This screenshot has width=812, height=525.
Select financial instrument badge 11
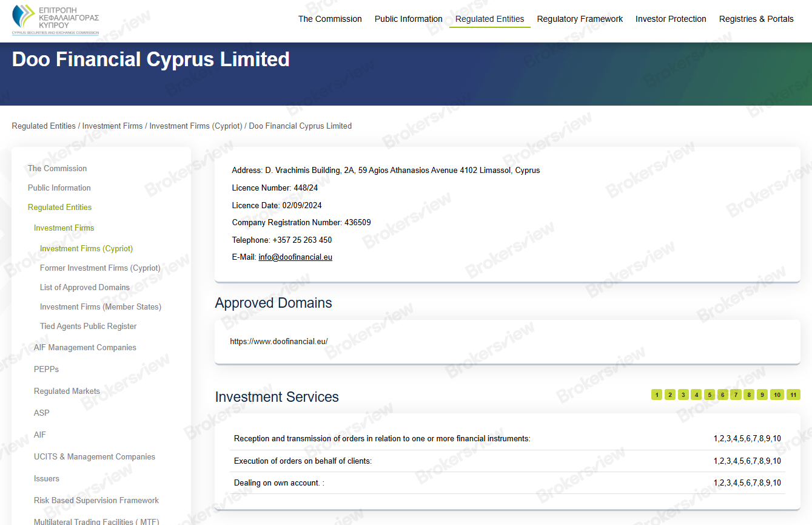[793, 395]
